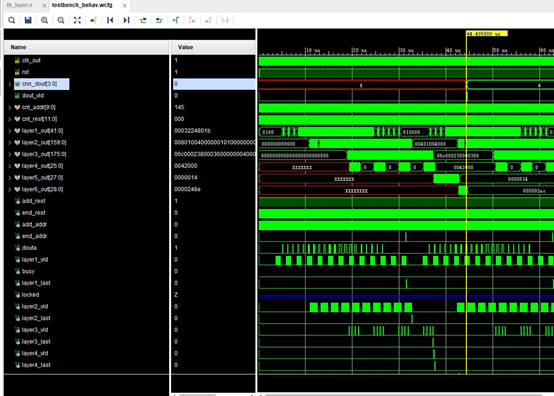Select the layer1_last signal
554x396 pixels.
36,283
